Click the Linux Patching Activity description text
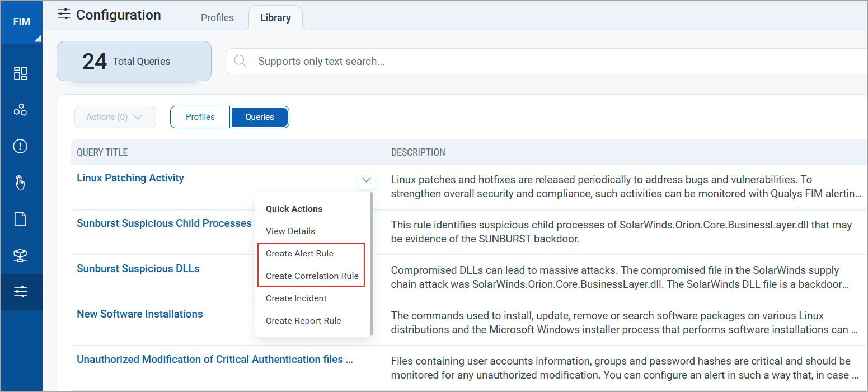Screen dimensions: 868x392 tap(626, 187)
